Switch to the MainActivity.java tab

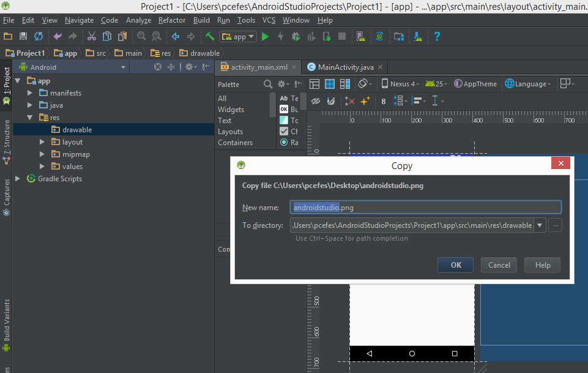(344, 67)
